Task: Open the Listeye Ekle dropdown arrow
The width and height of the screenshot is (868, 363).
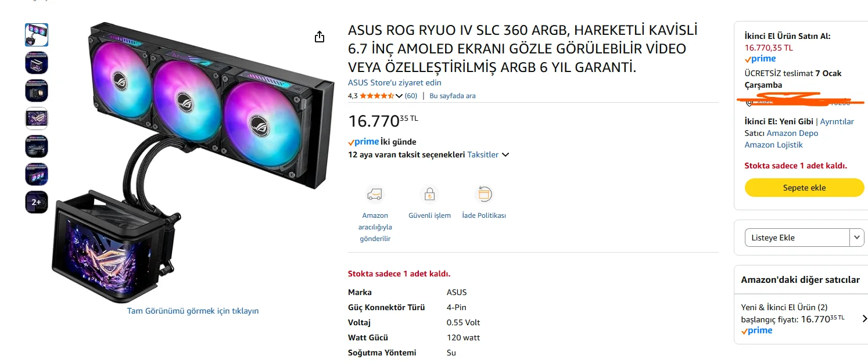Action: (x=856, y=238)
